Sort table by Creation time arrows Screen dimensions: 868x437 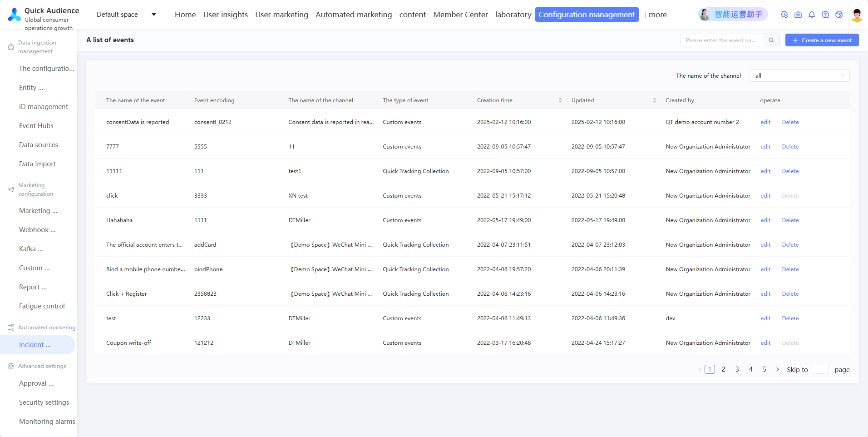(x=560, y=100)
